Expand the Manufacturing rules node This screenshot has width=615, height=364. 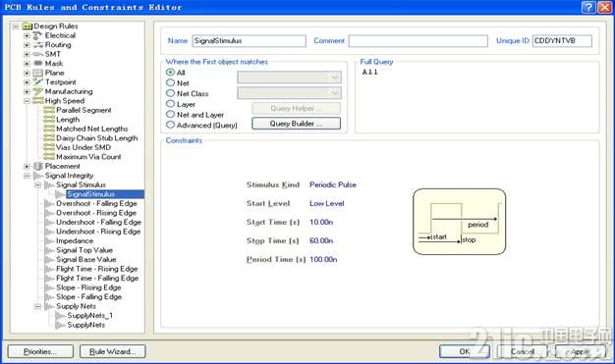point(27,91)
